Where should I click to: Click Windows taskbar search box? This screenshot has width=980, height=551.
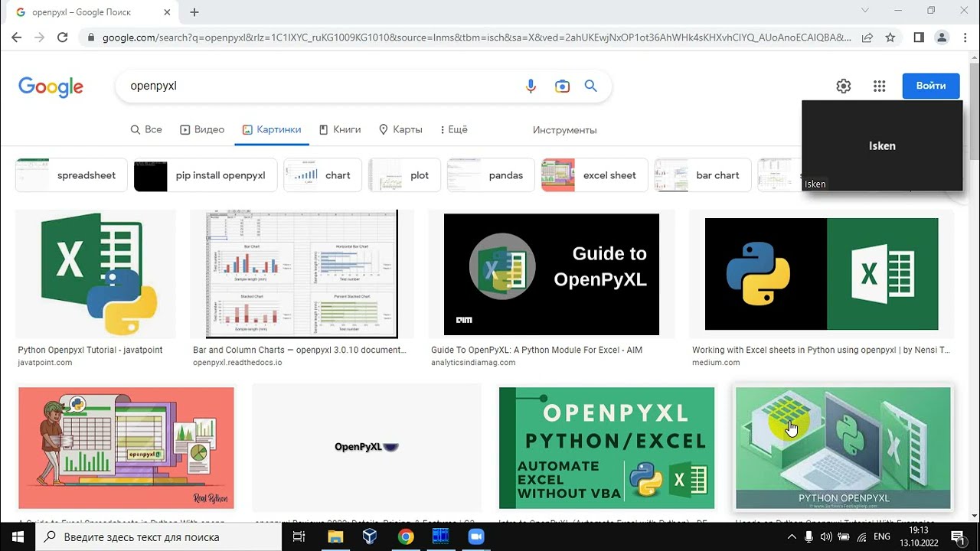(x=159, y=536)
